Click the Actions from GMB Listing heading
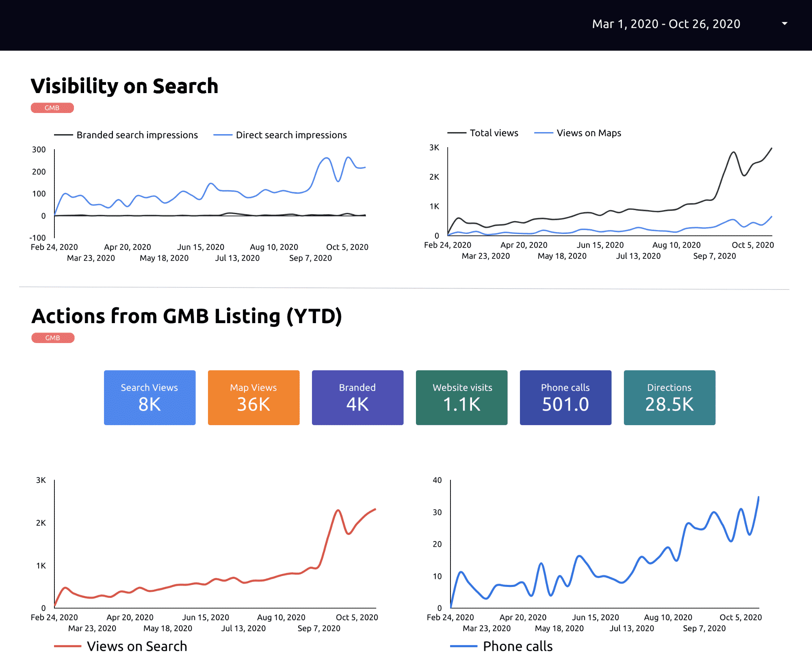 [x=186, y=316]
